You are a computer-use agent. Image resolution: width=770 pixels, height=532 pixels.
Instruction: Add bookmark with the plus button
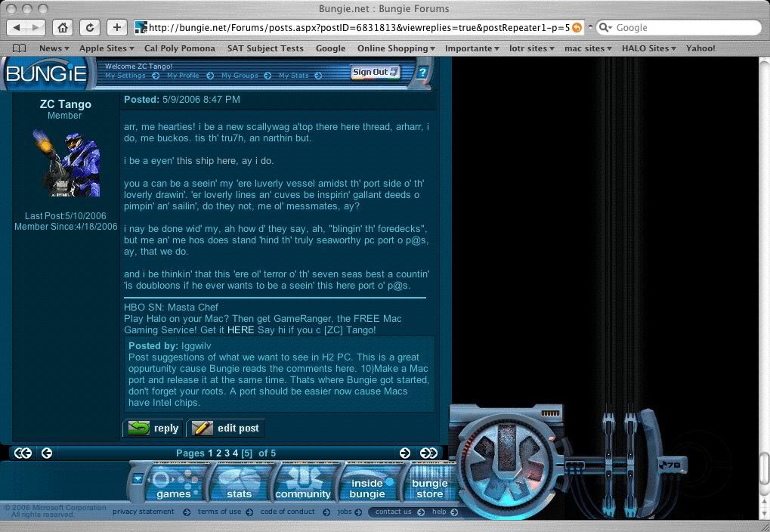[x=117, y=28]
